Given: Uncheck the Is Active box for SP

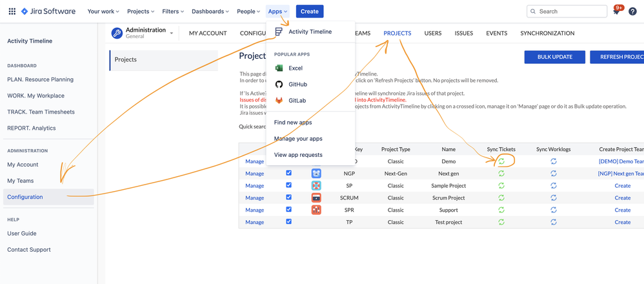Looking at the screenshot, I should (288, 185).
